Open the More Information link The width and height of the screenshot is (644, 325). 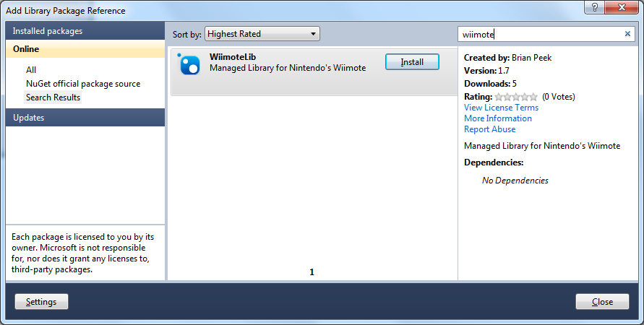coord(497,118)
